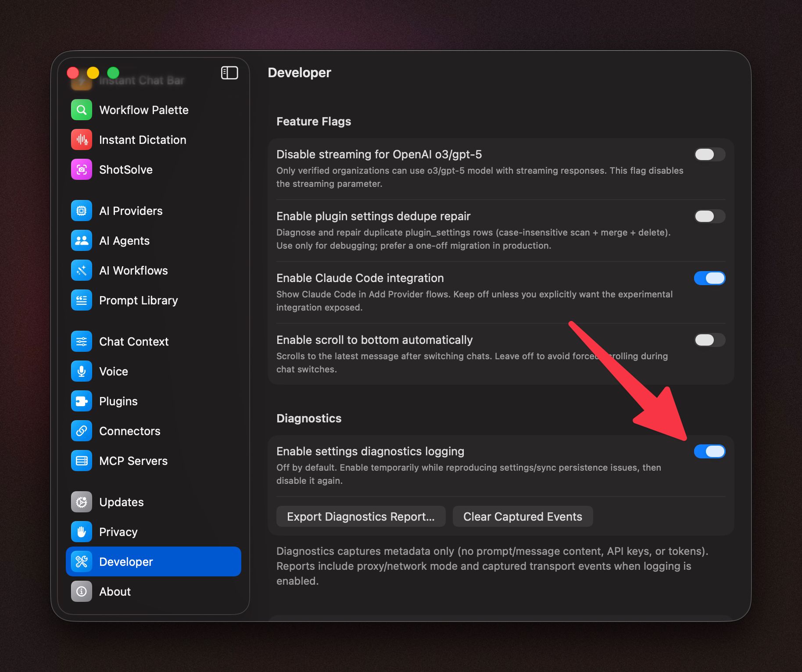
Task: Click the AI Agents people icon
Action: click(82, 240)
